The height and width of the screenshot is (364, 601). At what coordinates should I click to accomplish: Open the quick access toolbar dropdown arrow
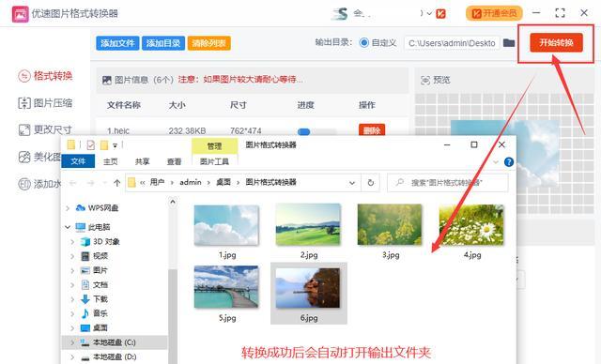115,145
